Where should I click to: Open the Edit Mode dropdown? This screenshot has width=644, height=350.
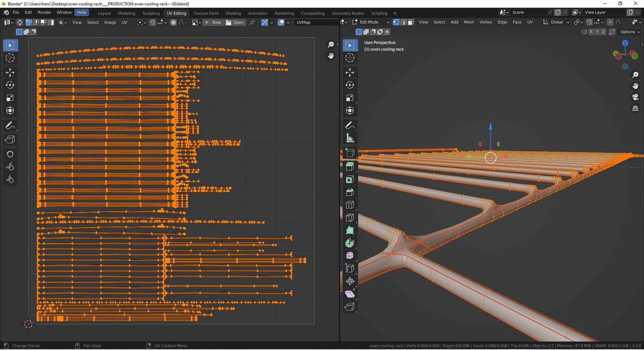click(x=371, y=22)
